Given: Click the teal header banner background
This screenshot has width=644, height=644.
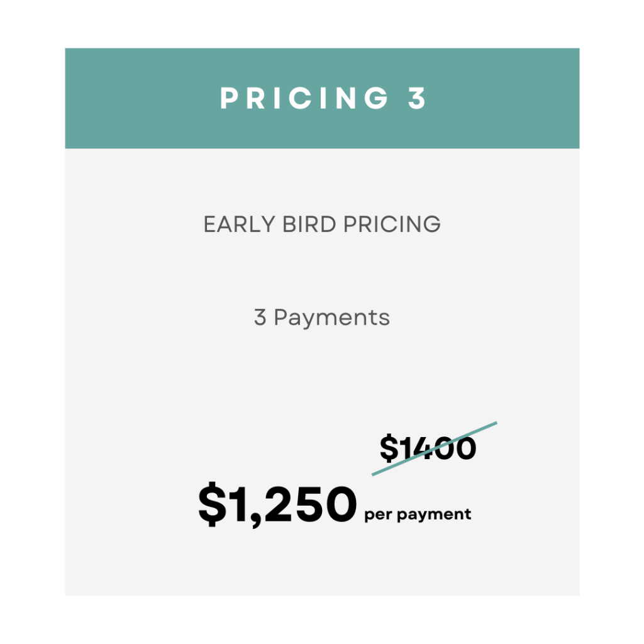Looking at the screenshot, I should pyautogui.click(x=322, y=98).
